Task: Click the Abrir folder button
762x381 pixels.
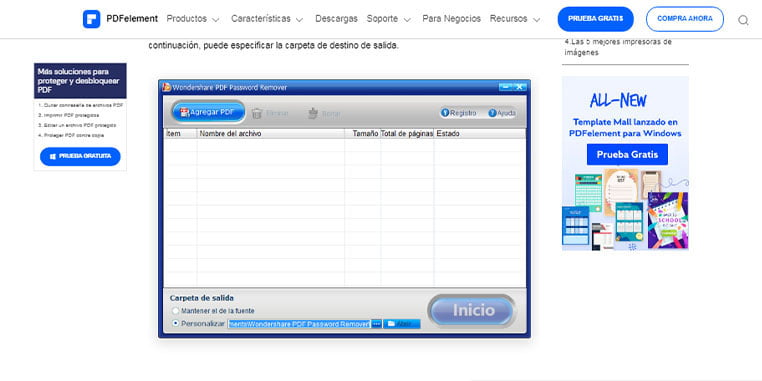Action: pyautogui.click(x=401, y=324)
